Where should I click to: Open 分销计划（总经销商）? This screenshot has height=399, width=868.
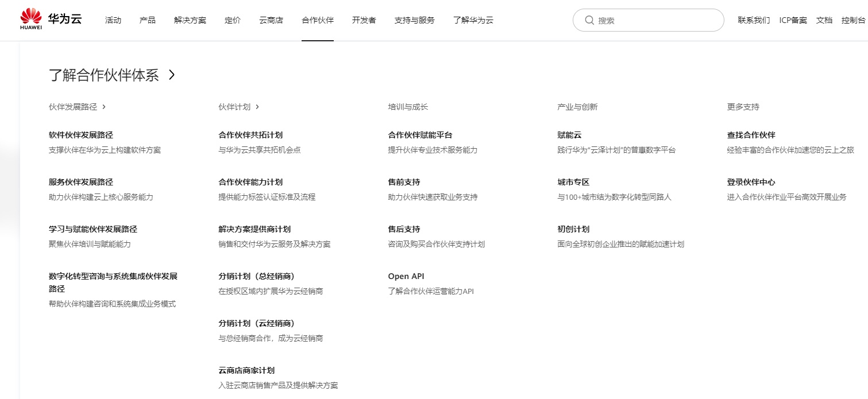(256, 276)
